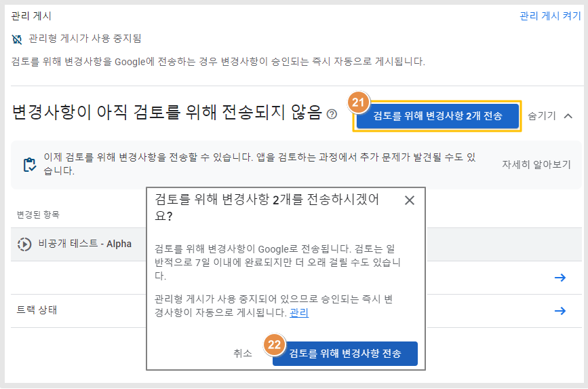Select the 비공개 테스트 - Alpha row
The height and width of the screenshot is (389, 588).
[x=79, y=244]
